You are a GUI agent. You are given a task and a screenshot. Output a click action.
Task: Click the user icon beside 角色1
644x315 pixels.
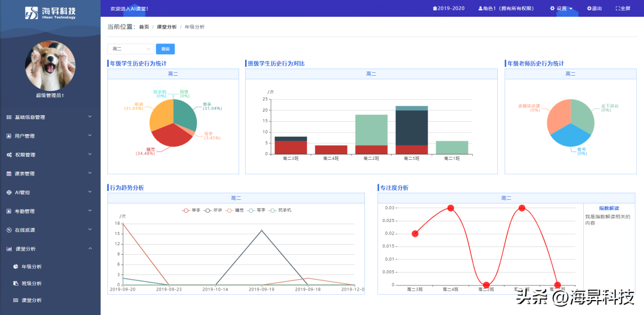(x=480, y=8)
